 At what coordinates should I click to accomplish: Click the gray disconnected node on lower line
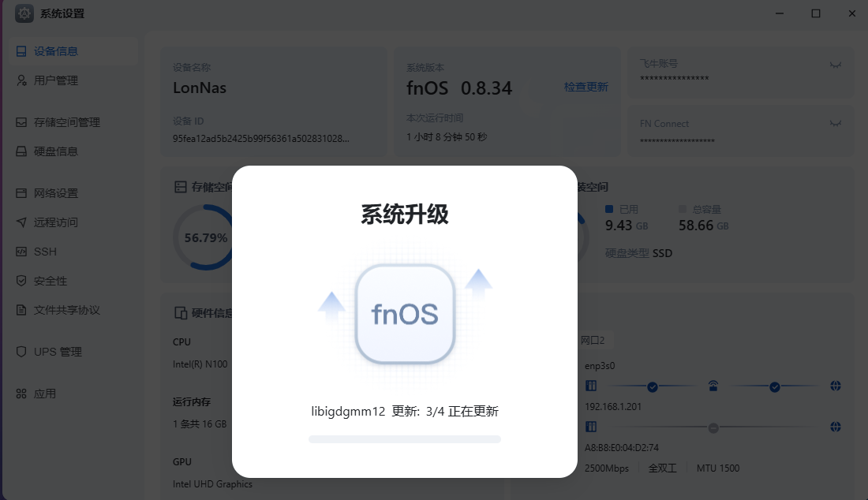click(713, 427)
